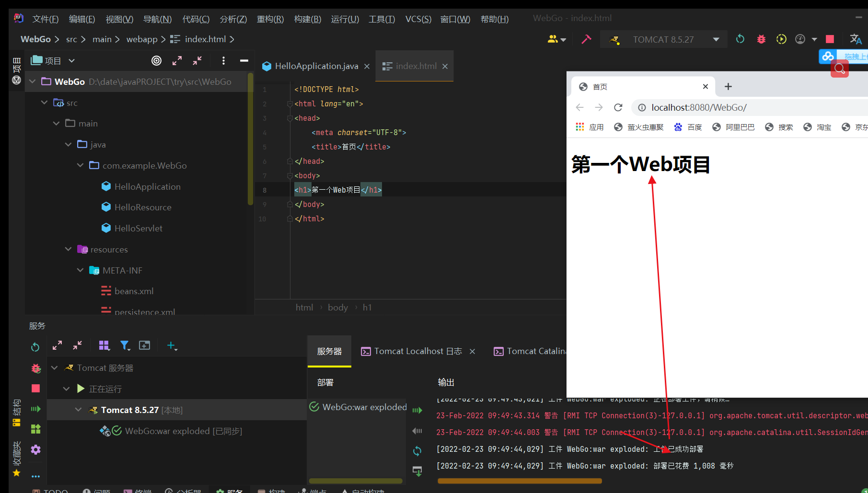Open project panel options (three dots)
The height and width of the screenshot is (493, 868).
click(x=223, y=61)
